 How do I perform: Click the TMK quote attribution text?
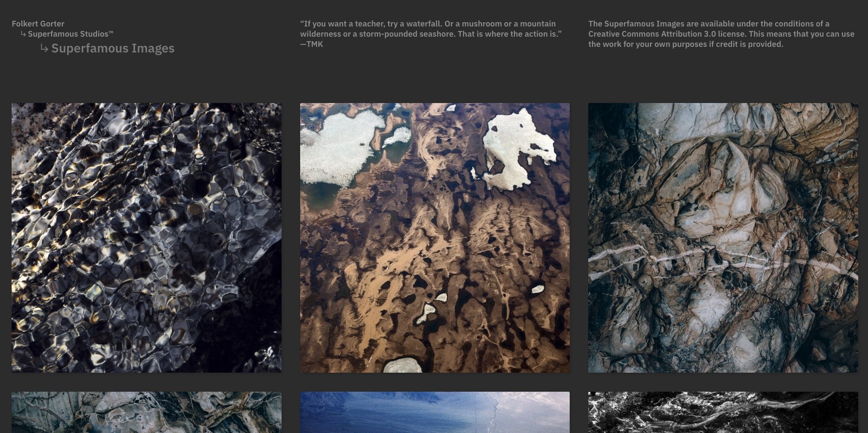(312, 44)
